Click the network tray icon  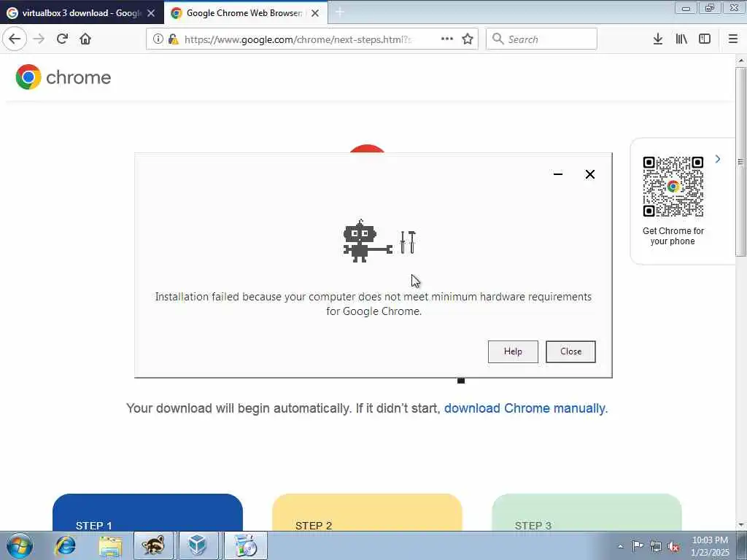656,547
